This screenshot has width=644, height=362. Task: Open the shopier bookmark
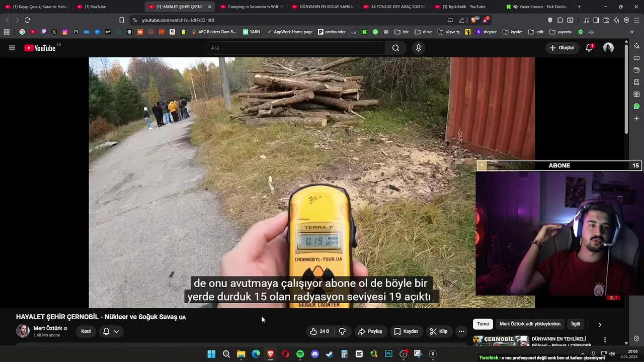click(x=487, y=32)
